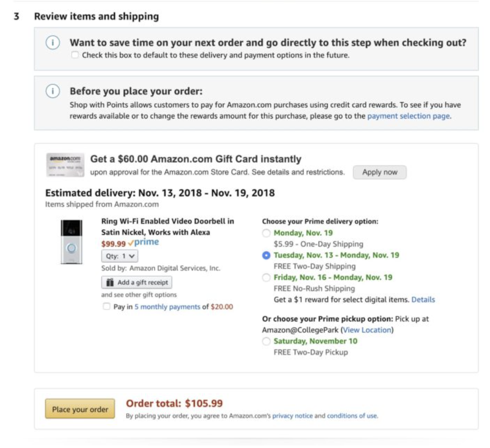Enable Pay in 5 monthly payments checkbox
This screenshot has height=448, width=490.
(106, 307)
